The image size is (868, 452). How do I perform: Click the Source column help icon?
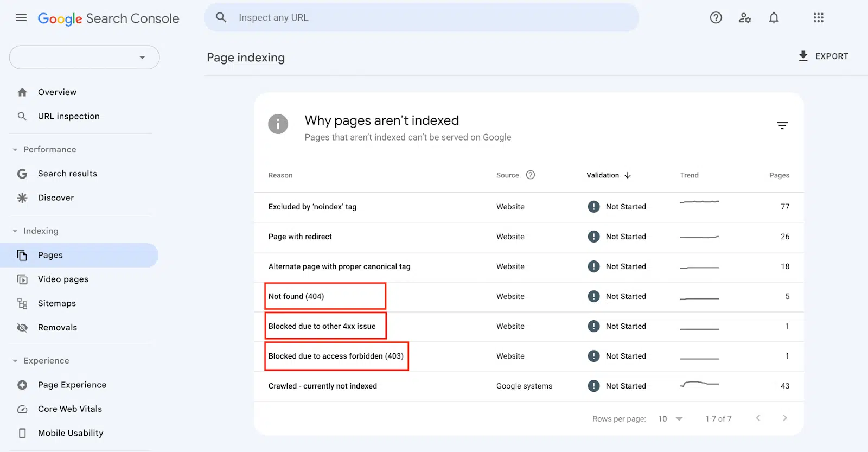tap(531, 175)
